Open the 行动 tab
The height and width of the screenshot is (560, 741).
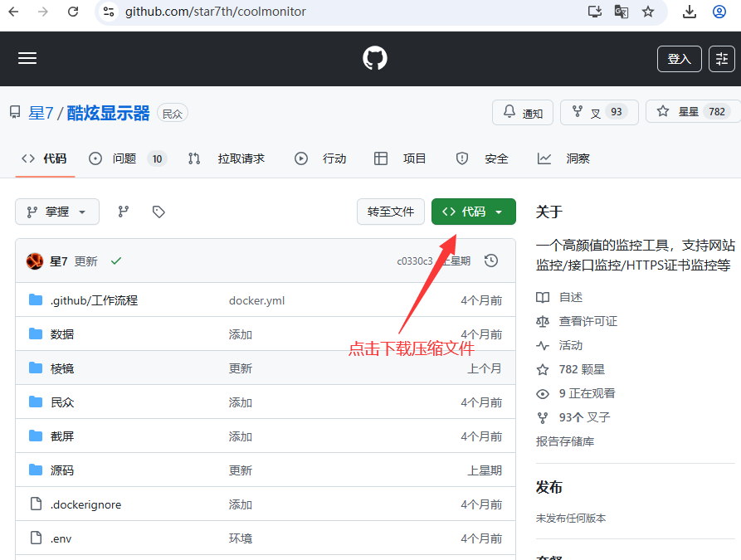coord(320,158)
